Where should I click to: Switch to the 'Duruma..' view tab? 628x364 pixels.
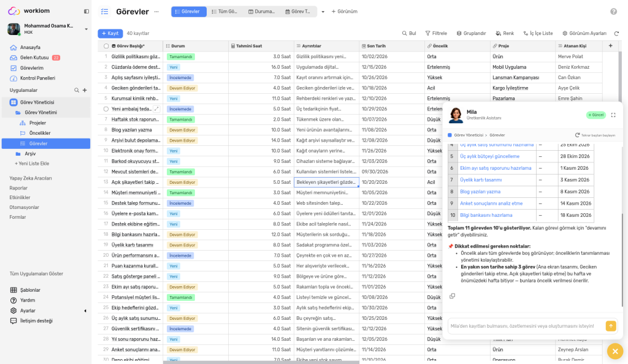[261, 12]
